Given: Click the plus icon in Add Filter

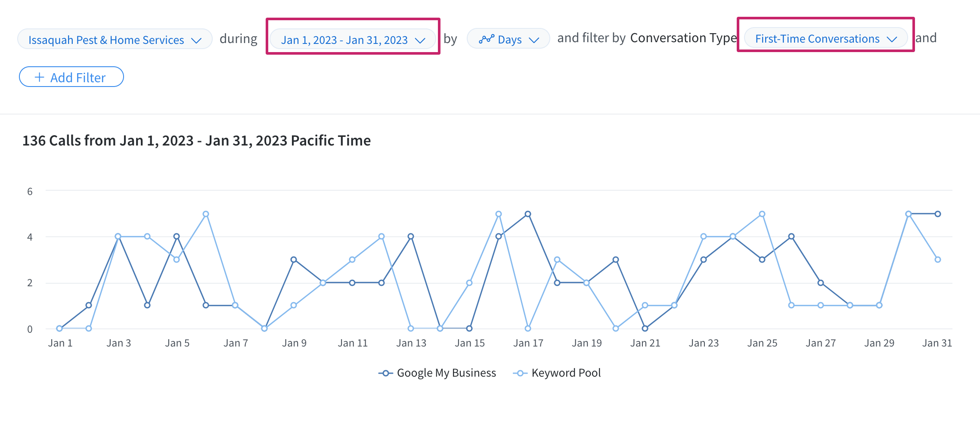Looking at the screenshot, I should [40, 77].
